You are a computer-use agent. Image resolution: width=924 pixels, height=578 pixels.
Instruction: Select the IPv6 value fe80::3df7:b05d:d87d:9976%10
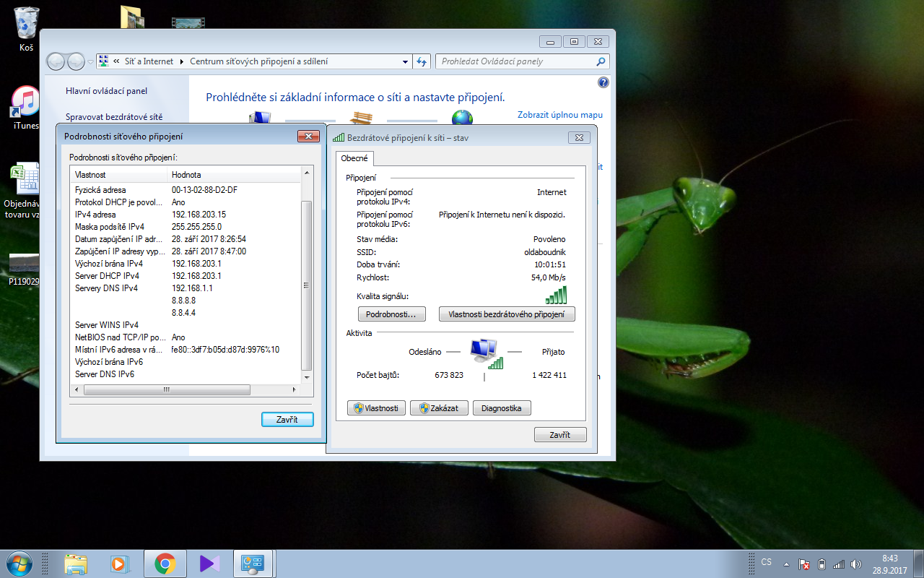click(225, 350)
